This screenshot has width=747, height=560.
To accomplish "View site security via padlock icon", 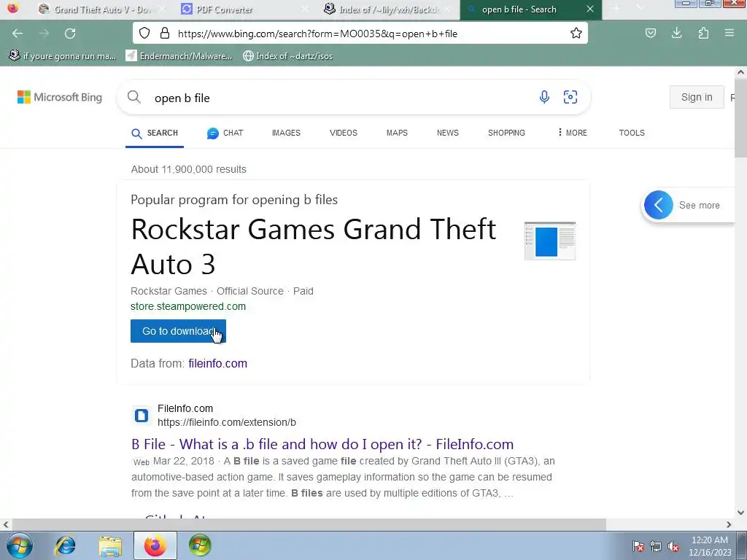I will click(x=165, y=33).
